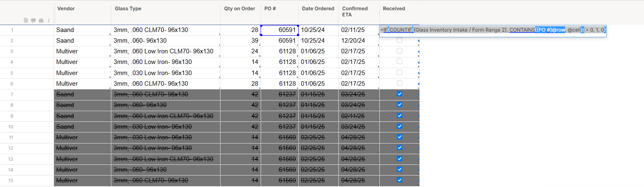The height and width of the screenshot is (187, 644).
Task: Click the Qty on Order 42 in row 9
Action: (241, 116)
